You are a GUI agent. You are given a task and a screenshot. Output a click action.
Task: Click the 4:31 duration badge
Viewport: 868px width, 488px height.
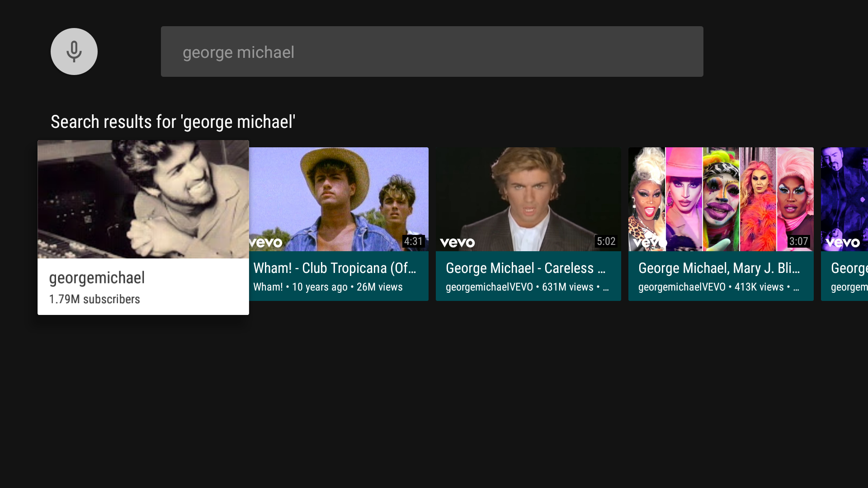(x=414, y=241)
